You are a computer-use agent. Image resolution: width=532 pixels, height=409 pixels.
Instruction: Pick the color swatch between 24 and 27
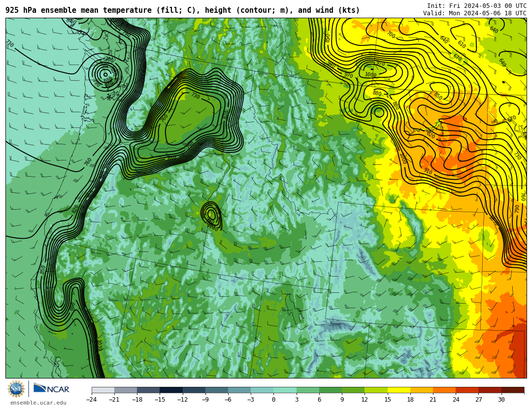click(467, 390)
